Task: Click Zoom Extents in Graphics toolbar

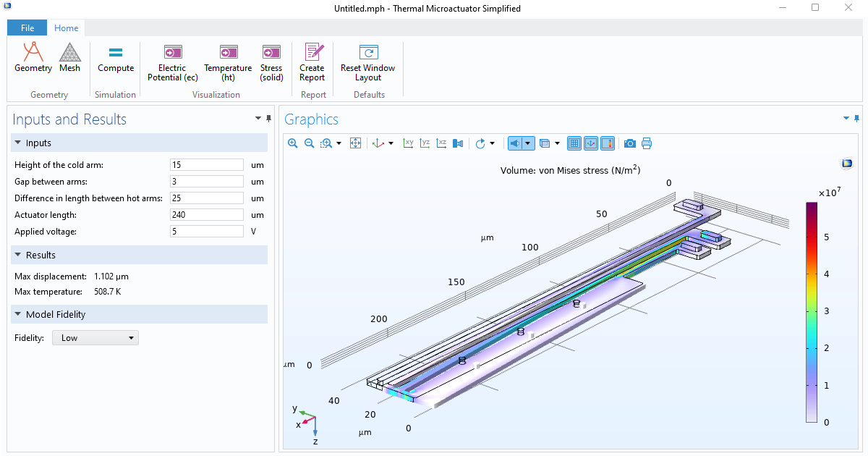Action: click(355, 143)
